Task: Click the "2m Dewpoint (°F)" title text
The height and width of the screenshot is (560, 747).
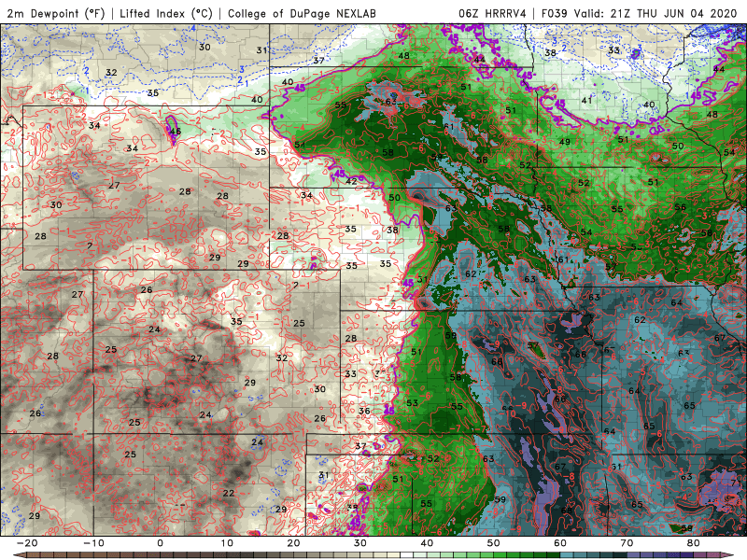Action: tap(56, 13)
